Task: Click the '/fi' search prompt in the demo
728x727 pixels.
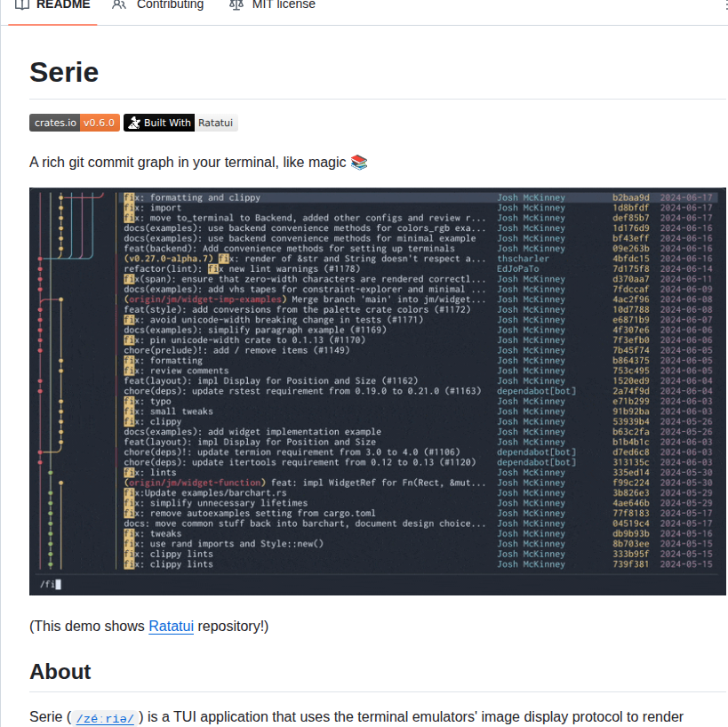Action: pyautogui.click(x=48, y=584)
